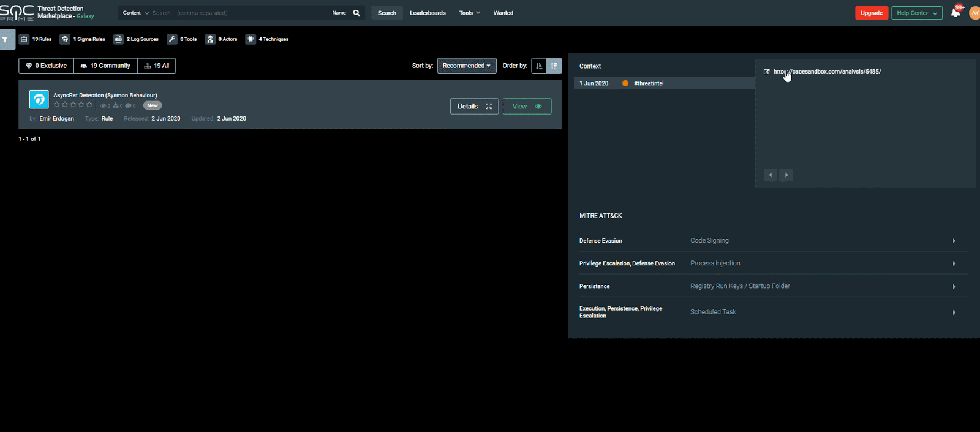This screenshot has height=432, width=980.
Task: Click the search magnifier icon
Action: [356, 13]
